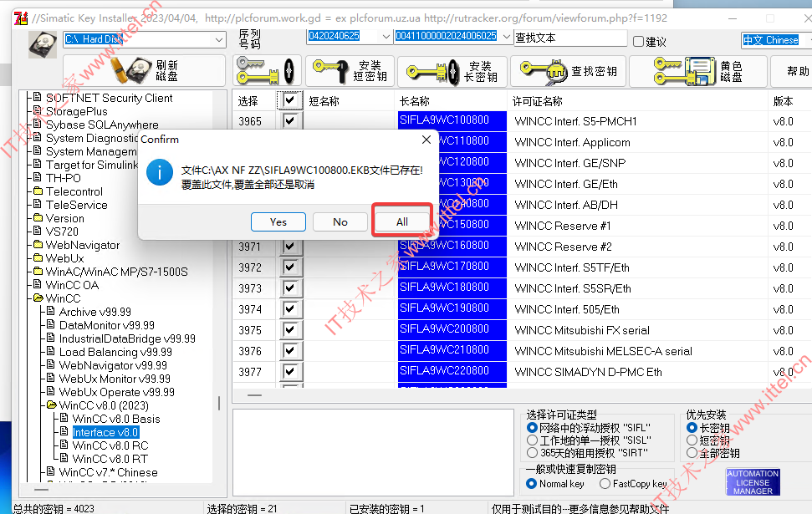
Task: Click the double-key install button
Action: pyautogui.click(x=267, y=70)
